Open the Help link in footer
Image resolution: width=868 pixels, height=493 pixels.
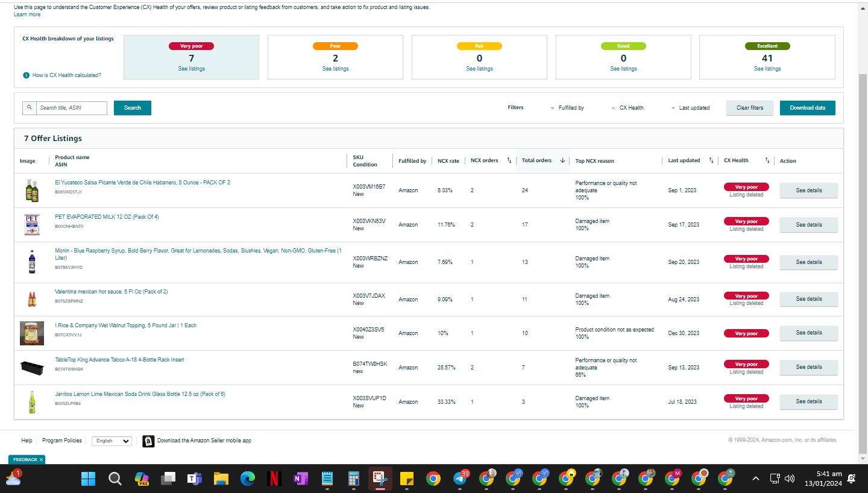pos(27,441)
